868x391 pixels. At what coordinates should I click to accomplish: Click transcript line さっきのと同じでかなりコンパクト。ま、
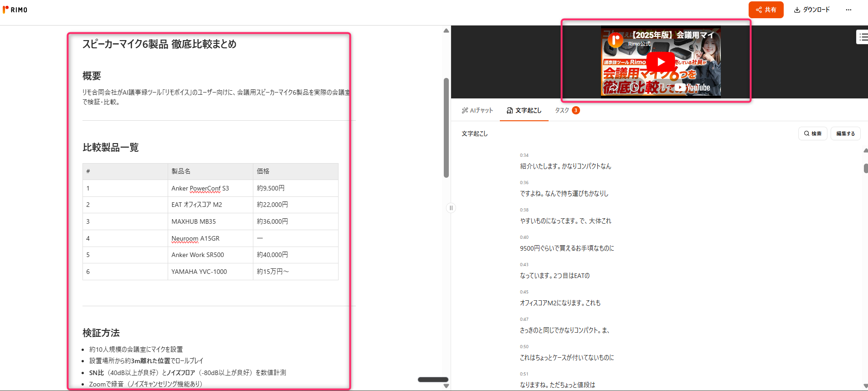pyautogui.click(x=565, y=330)
